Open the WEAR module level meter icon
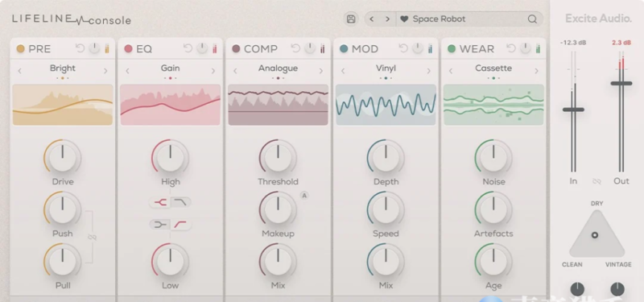 click(538, 49)
